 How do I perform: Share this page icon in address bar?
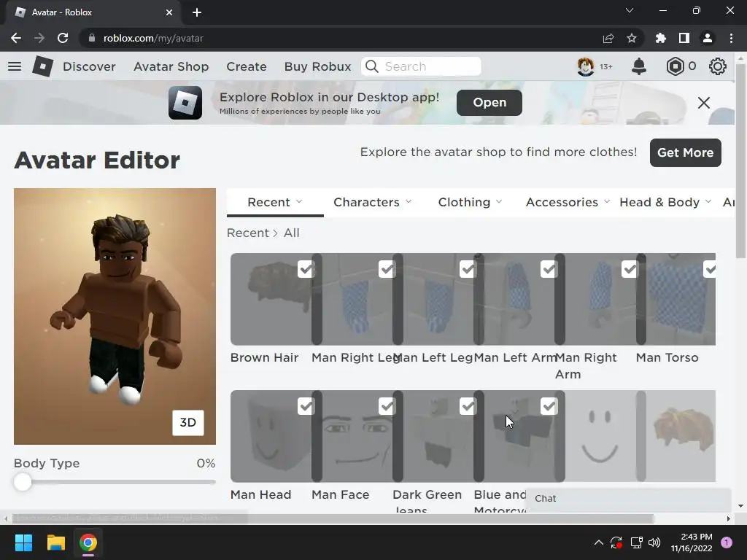pos(608,38)
